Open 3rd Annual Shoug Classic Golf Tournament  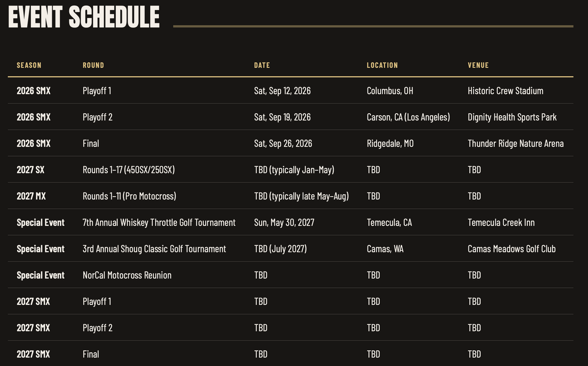pos(154,249)
